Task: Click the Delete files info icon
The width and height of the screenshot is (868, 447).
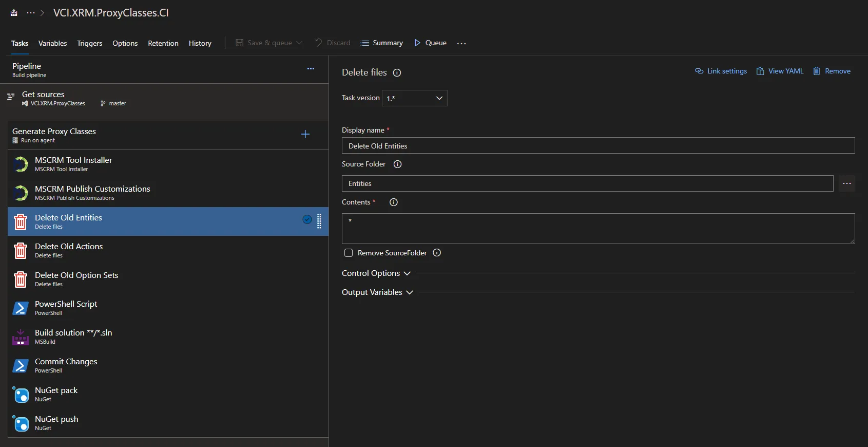Action: click(x=397, y=73)
